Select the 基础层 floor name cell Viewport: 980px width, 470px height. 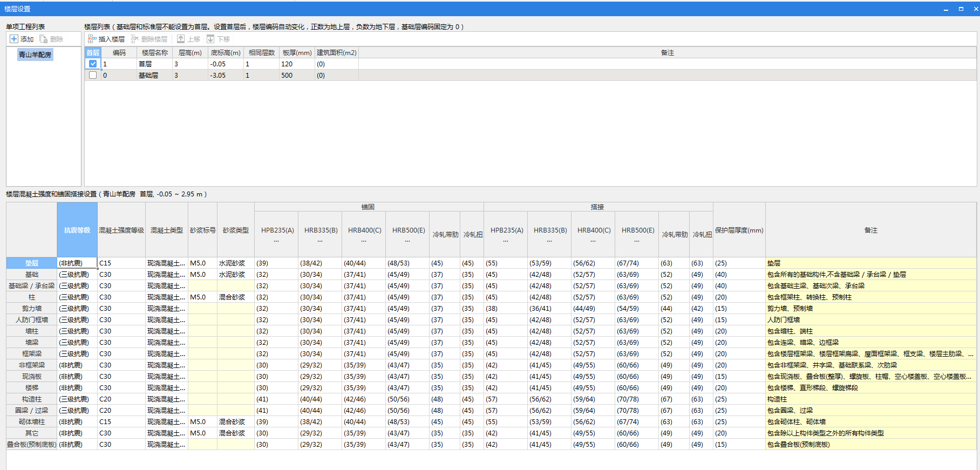pos(155,75)
